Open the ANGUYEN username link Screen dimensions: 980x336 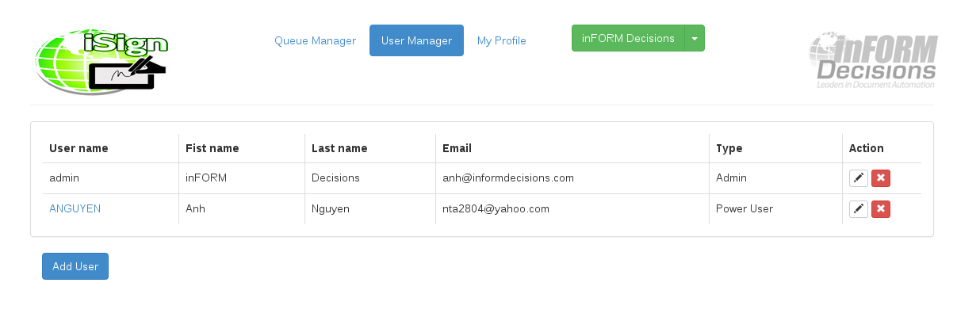pyautogui.click(x=75, y=208)
